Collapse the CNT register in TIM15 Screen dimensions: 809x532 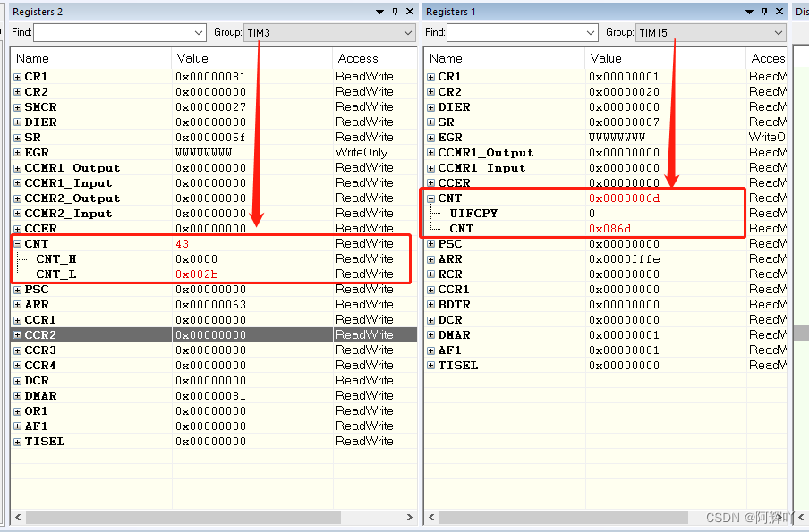tap(430, 198)
